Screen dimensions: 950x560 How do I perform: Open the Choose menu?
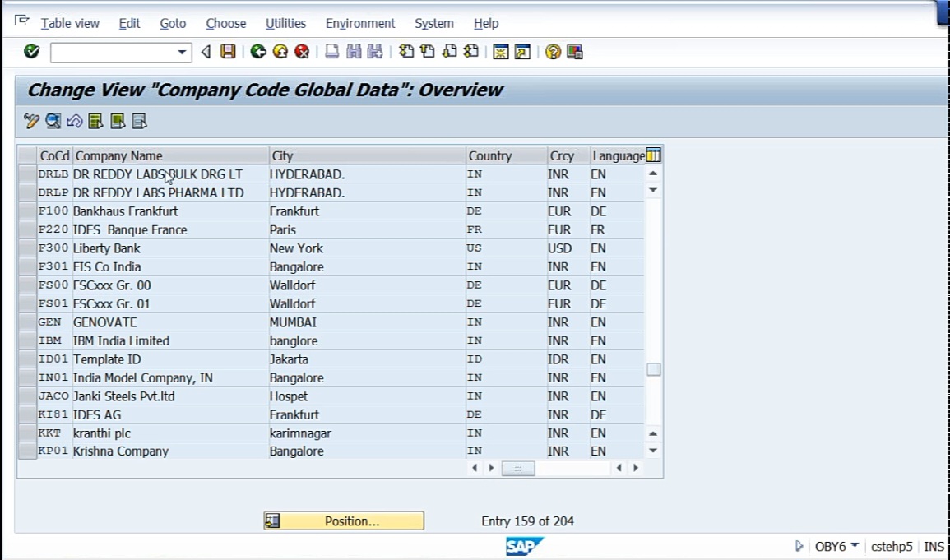pos(225,24)
